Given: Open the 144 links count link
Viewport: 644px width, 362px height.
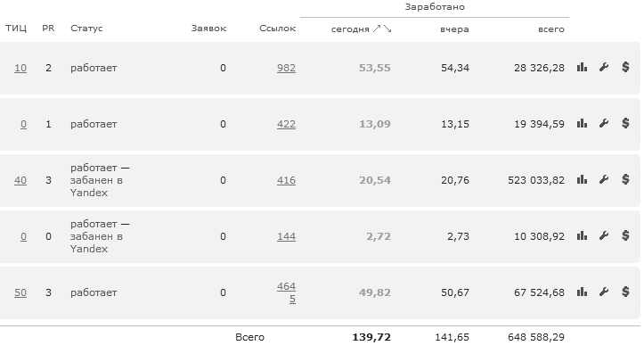Looking at the screenshot, I should [286, 236].
